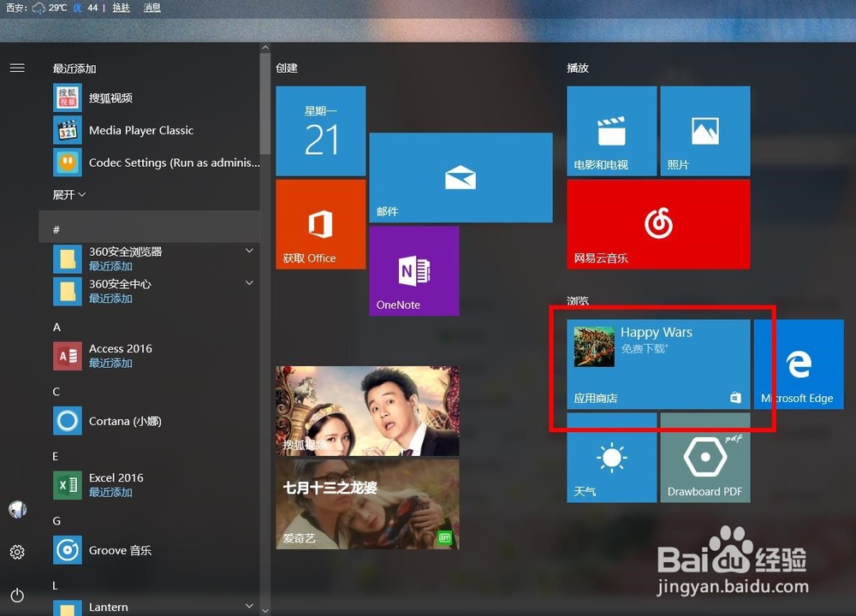Open the 应用商店 Happy Wars tile
Screen dimensions: 856x616
pyautogui.click(x=658, y=364)
